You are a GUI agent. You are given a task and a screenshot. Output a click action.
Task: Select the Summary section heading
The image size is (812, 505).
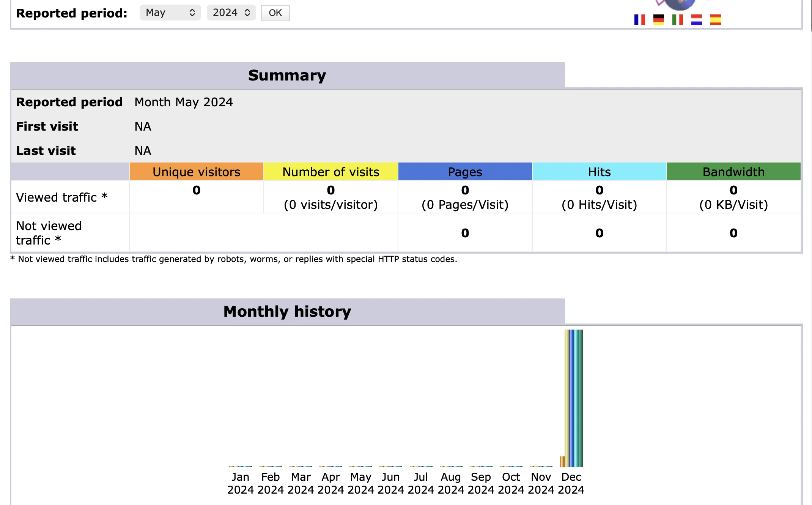coord(287,75)
